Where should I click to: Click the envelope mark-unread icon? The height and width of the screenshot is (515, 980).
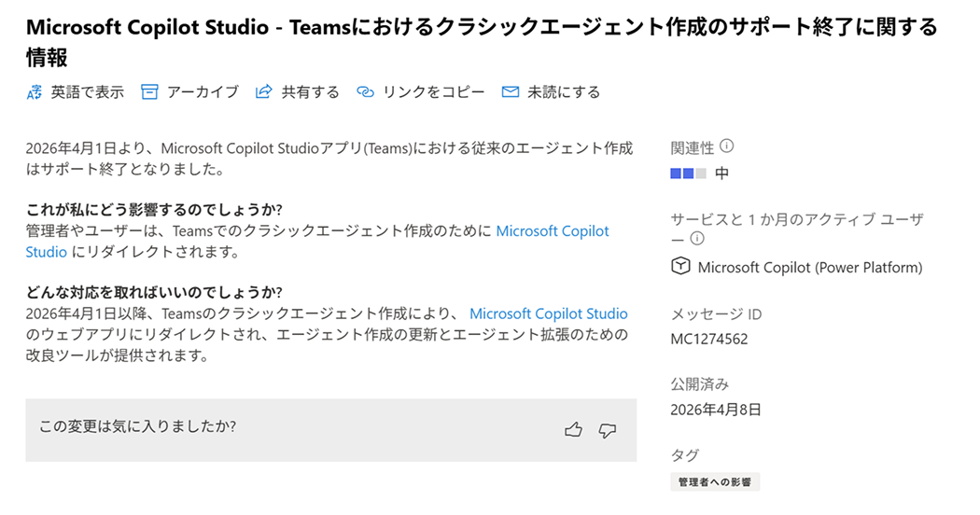pos(510,92)
